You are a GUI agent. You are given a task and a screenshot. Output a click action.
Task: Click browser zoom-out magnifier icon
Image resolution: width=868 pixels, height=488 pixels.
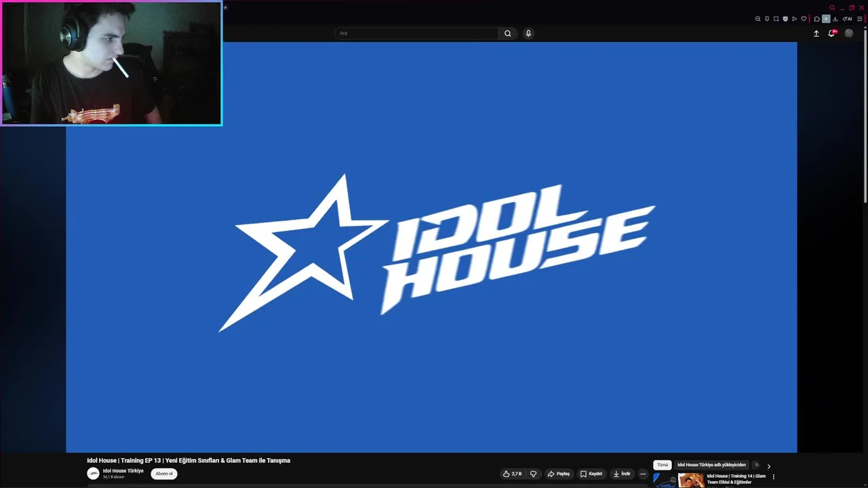click(x=757, y=19)
